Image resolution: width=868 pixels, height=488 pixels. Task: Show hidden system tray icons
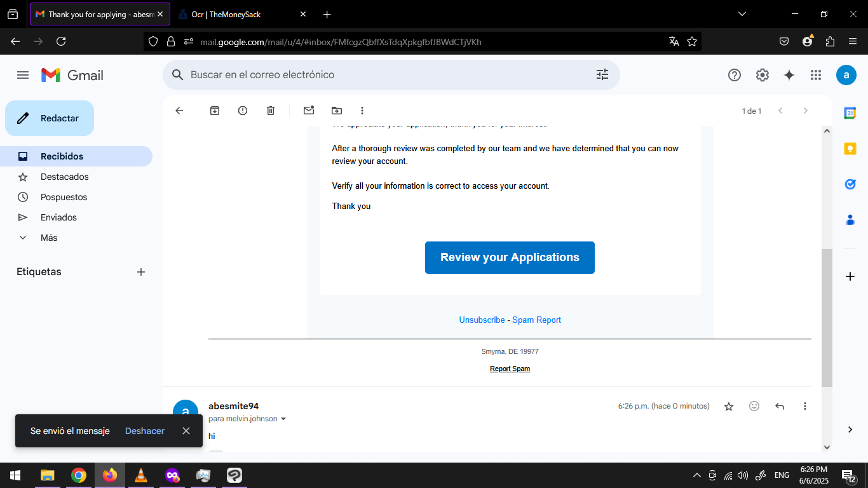696,475
